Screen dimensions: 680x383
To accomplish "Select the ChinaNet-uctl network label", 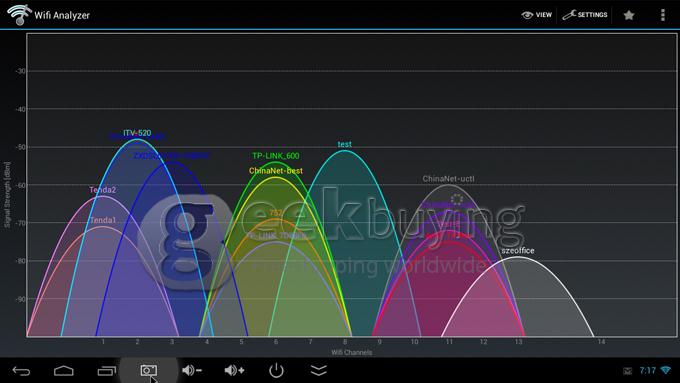I will pyautogui.click(x=448, y=178).
